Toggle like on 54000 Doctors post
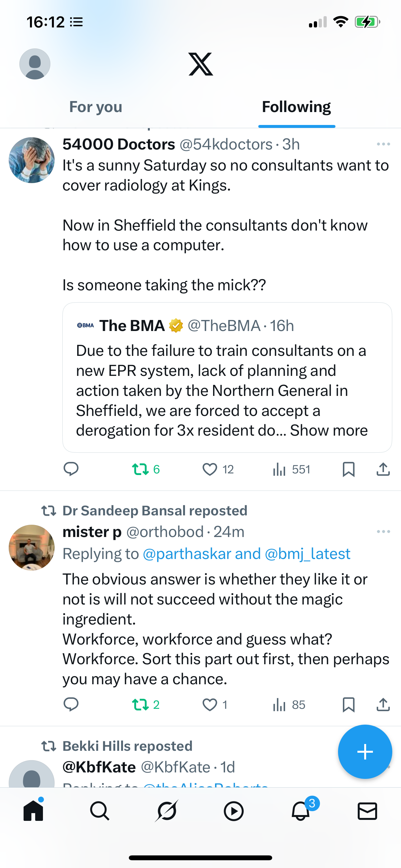Viewport: 401px width, 868px height. pyautogui.click(x=218, y=470)
